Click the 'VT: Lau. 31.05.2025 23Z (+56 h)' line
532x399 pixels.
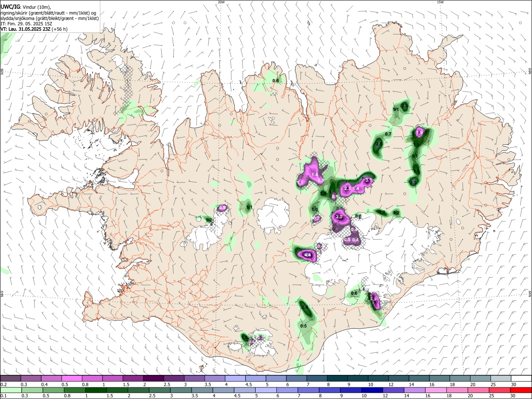34,29
